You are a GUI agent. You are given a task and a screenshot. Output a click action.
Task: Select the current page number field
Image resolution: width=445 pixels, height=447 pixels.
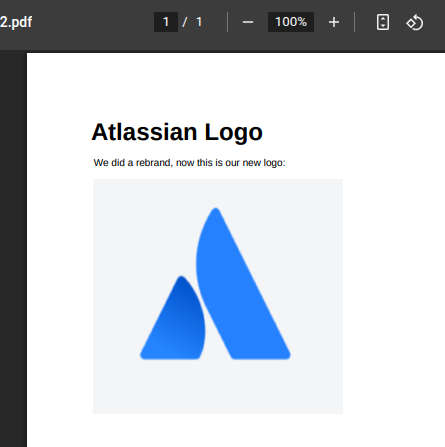(x=166, y=22)
